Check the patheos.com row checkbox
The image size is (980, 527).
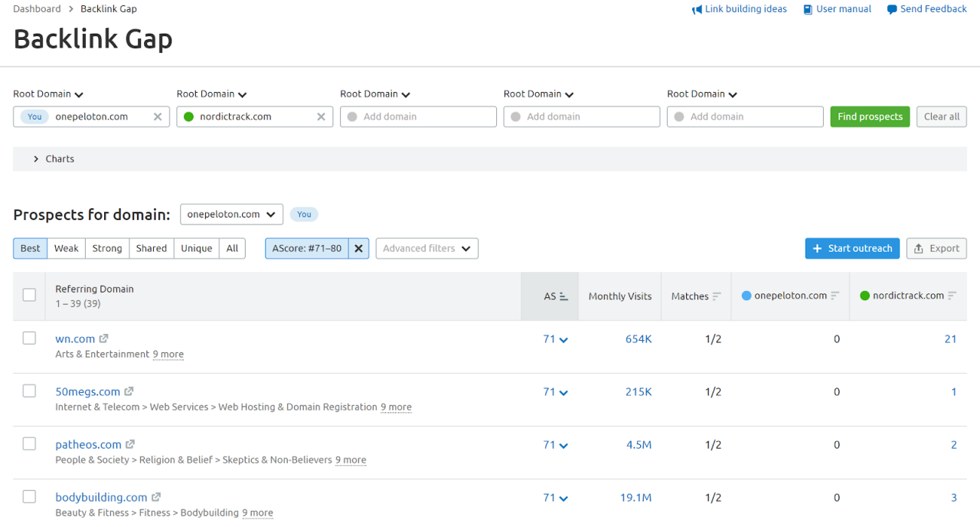[29, 444]
